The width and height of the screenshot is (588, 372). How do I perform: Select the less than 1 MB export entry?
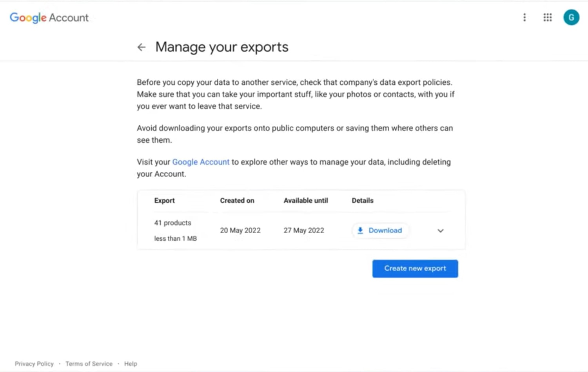pos(175,238)
